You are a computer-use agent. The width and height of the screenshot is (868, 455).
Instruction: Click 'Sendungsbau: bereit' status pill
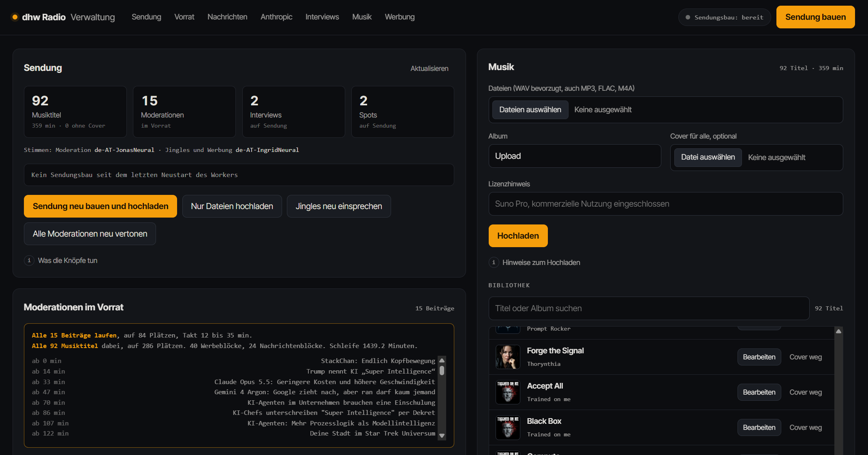pos(725,17)
